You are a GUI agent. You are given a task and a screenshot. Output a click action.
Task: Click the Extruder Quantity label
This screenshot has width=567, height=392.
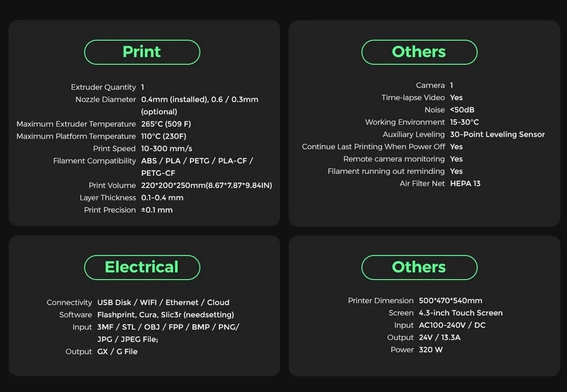click(x=103, y=87)
